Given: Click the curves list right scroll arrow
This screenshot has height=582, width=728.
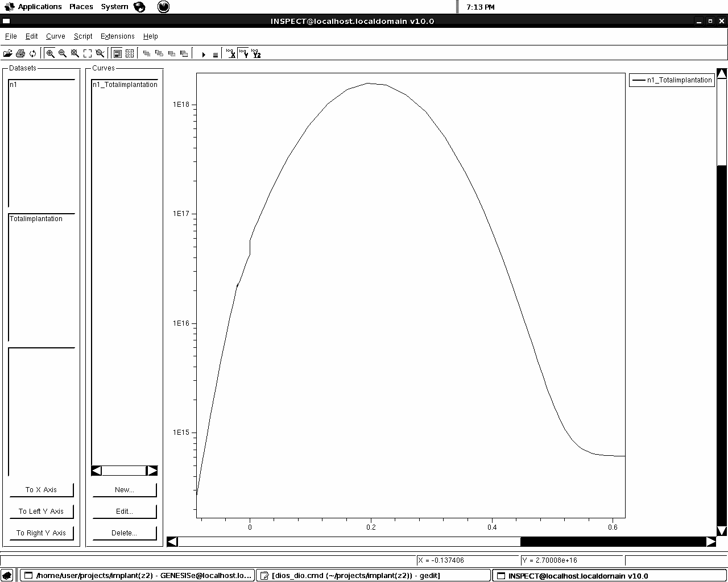Looking at the screenshot, I should click(152, 471).
